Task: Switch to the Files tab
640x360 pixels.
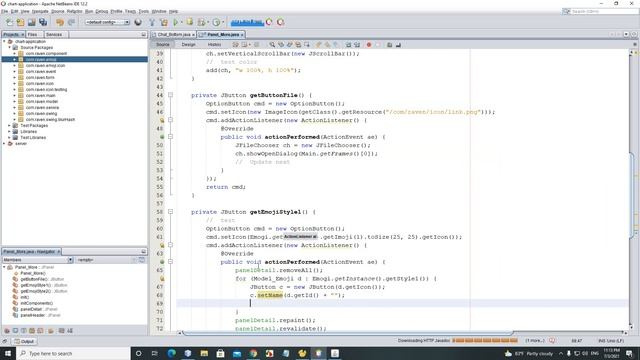Action: click(x=33, y=35)
